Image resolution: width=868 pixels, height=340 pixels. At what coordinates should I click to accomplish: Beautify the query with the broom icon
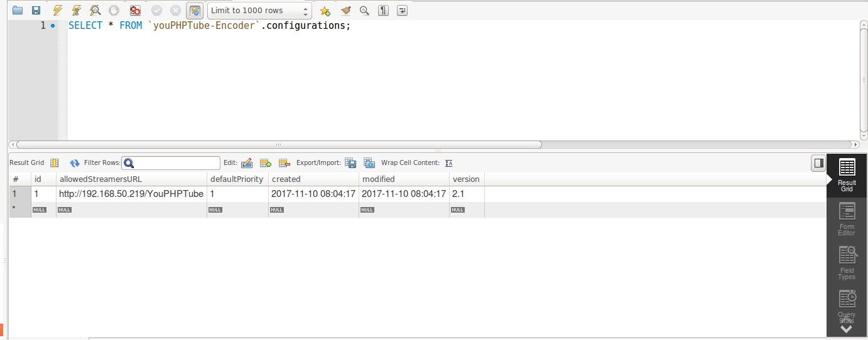345,10
